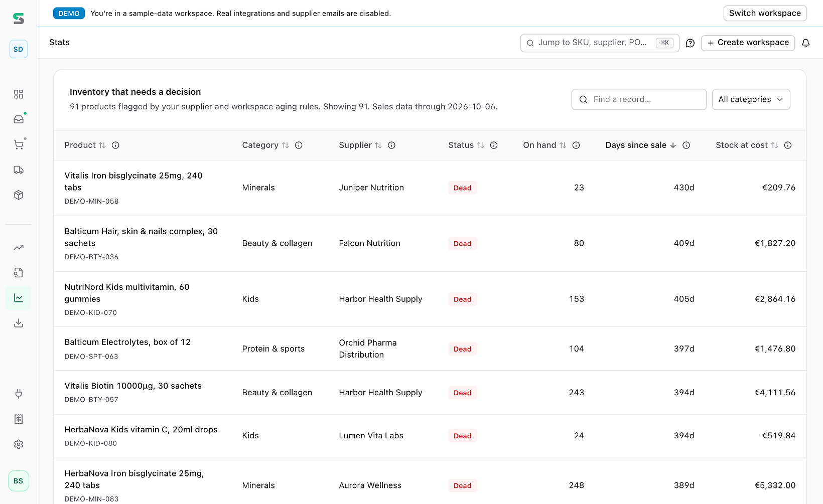Click the Switch workspace button
This screenshot has width=823, height=504.
[765, 13]
